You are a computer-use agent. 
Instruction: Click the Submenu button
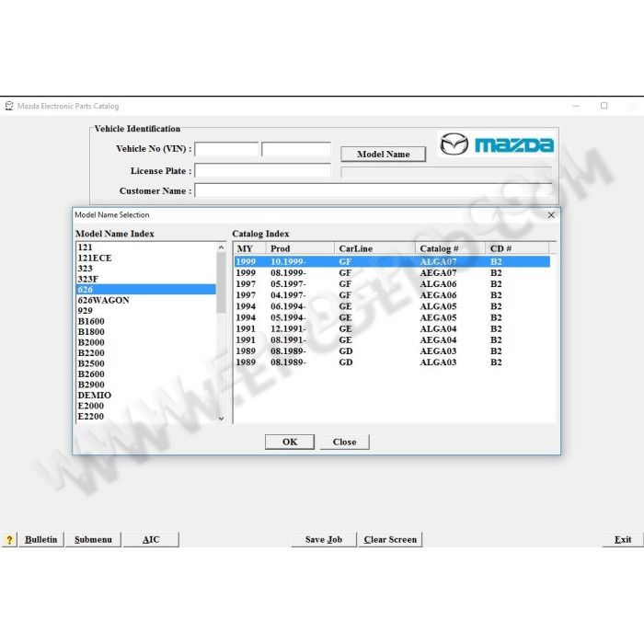[x=93, y=540]
